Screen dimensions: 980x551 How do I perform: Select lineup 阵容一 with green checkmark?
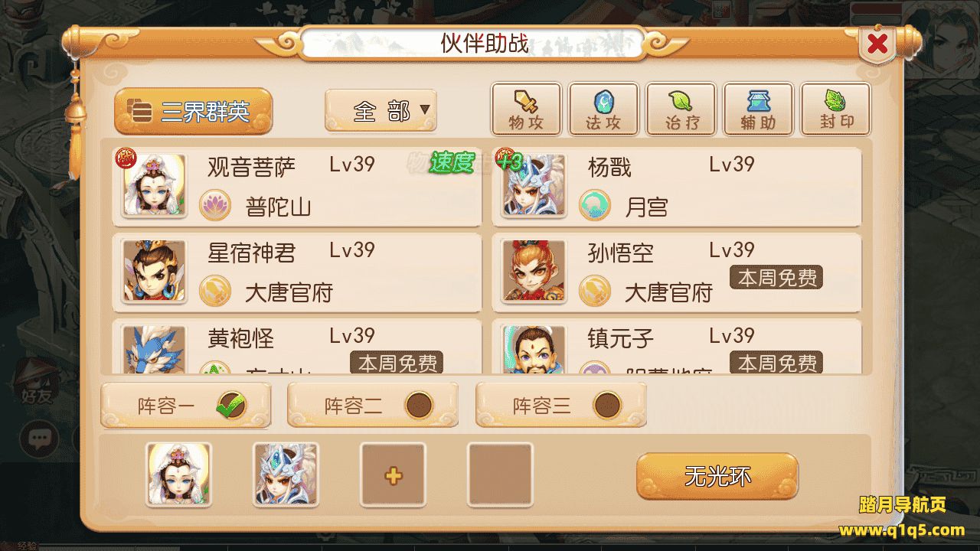pos(186,405)
